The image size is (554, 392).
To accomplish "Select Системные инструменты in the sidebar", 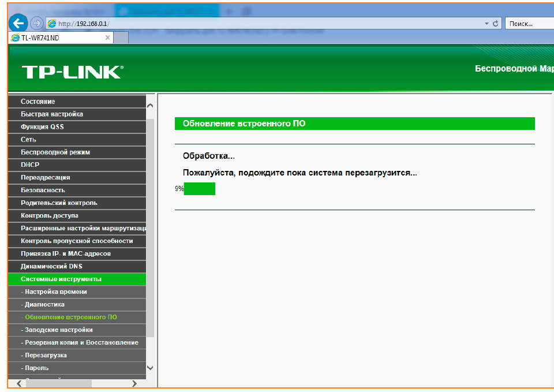I will tap(61, 279).
